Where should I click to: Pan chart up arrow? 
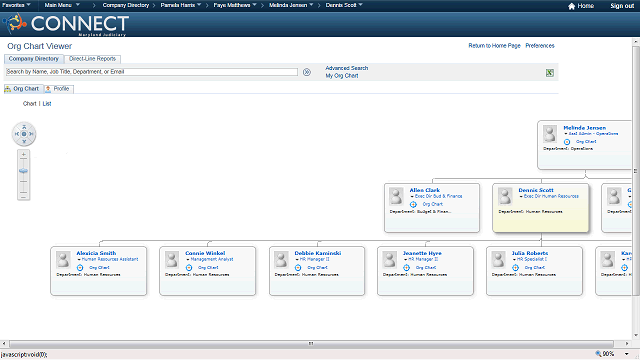24,127
